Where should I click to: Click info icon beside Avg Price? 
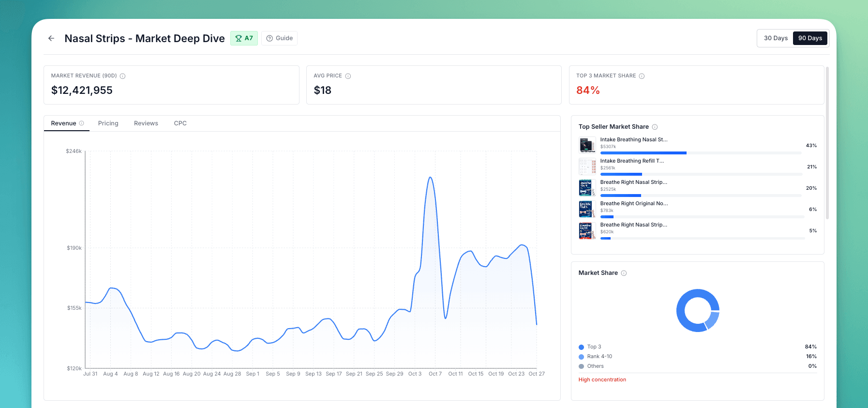(348, 76)
